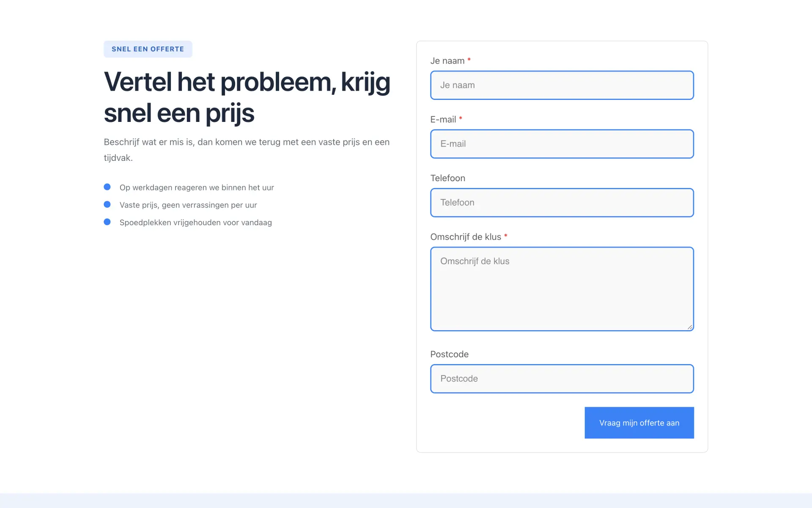Click the blue bullet beside Spoedplekken
812x508 pixels.
(x=107, y=222)
